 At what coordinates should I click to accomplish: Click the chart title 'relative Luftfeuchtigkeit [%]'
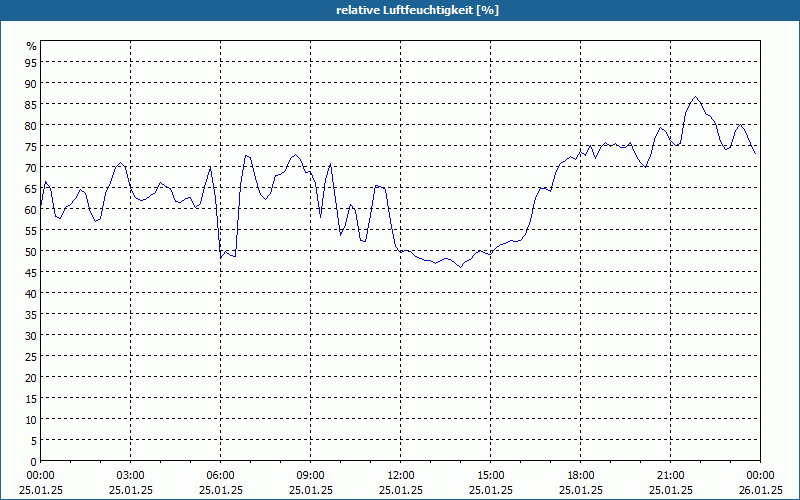(417, 10)
